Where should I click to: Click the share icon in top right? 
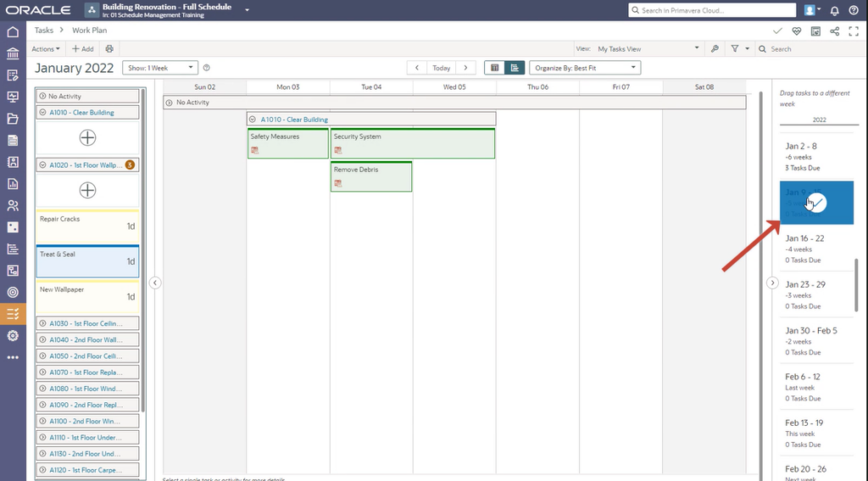click(835, 31)
